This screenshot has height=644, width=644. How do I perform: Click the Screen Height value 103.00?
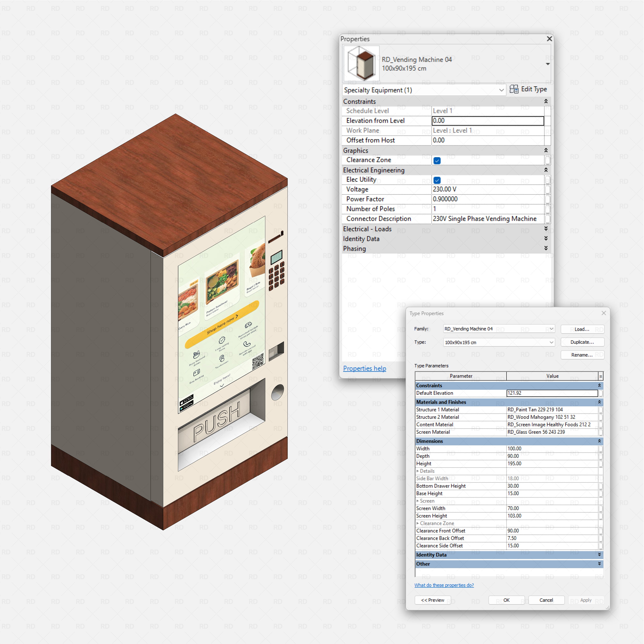(552, 516)
